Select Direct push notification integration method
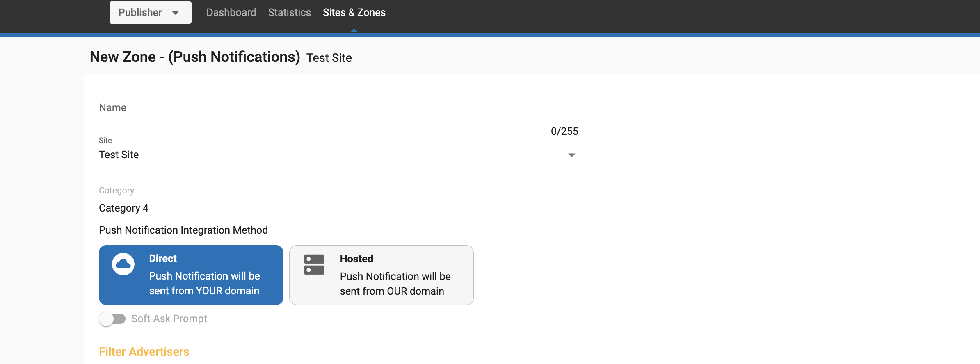The image size is (980, 364). pyautogui.click(x=191, y=275)
